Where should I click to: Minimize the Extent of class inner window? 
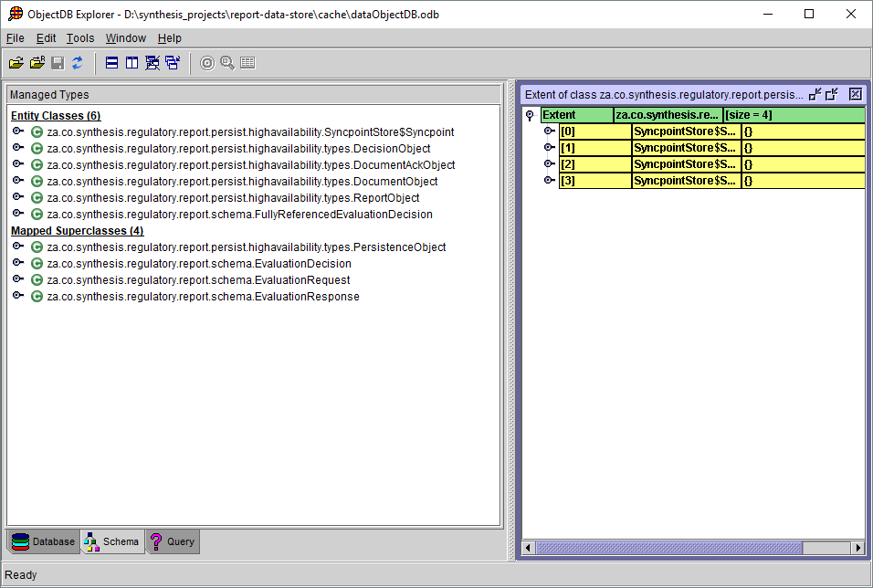point(815,94)
